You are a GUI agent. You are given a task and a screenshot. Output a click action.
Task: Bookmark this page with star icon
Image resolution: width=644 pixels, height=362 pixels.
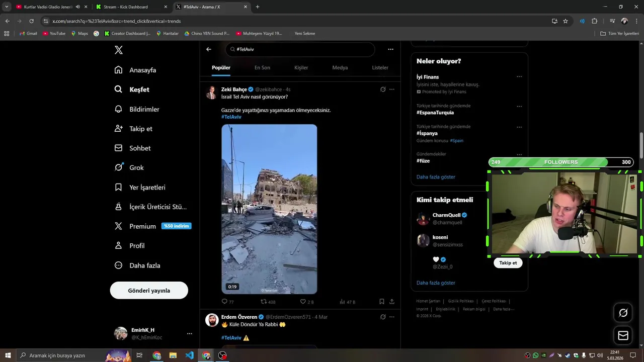[x=566, y=21]
